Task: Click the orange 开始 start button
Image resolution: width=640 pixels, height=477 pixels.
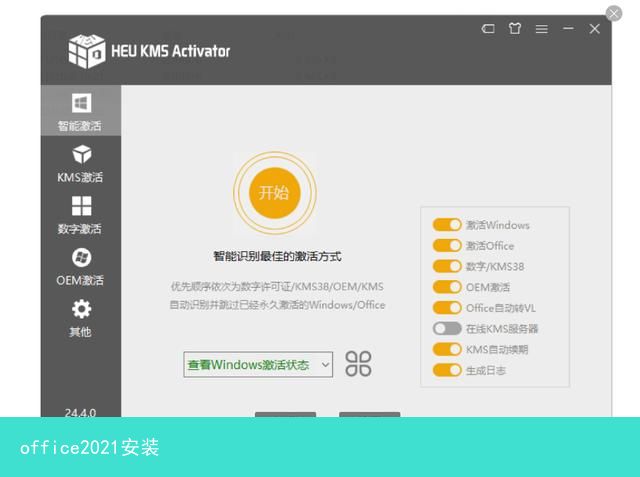Action: 275,193
